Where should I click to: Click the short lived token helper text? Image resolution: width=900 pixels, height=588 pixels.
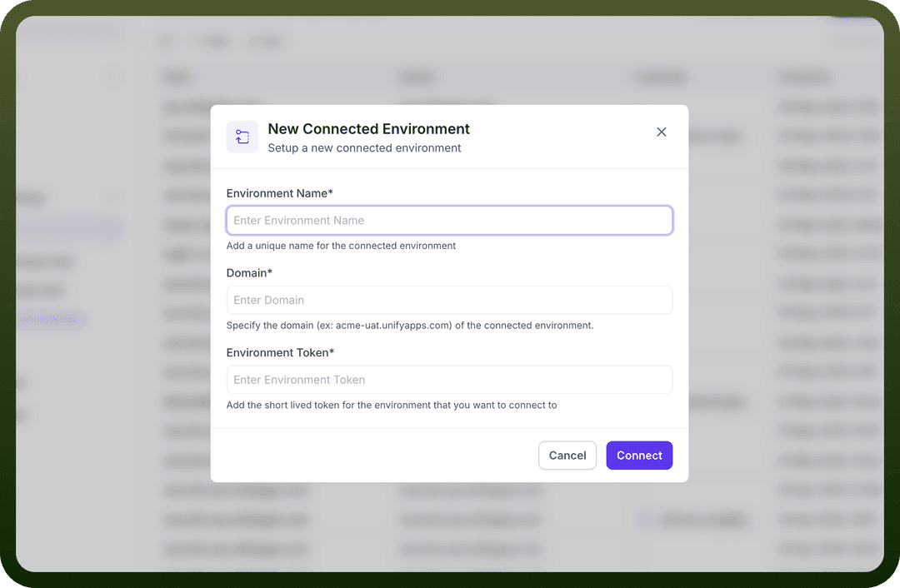(x=392, y=405)
